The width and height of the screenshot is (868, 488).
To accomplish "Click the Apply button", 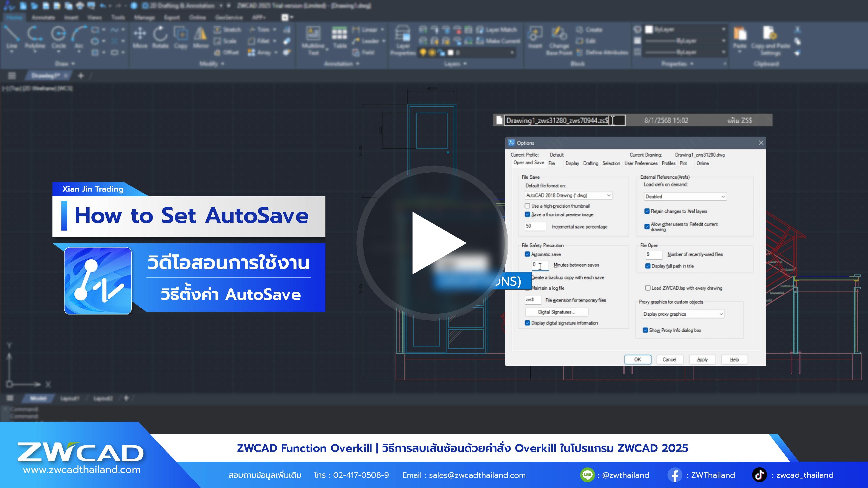I will pos(702,359).
